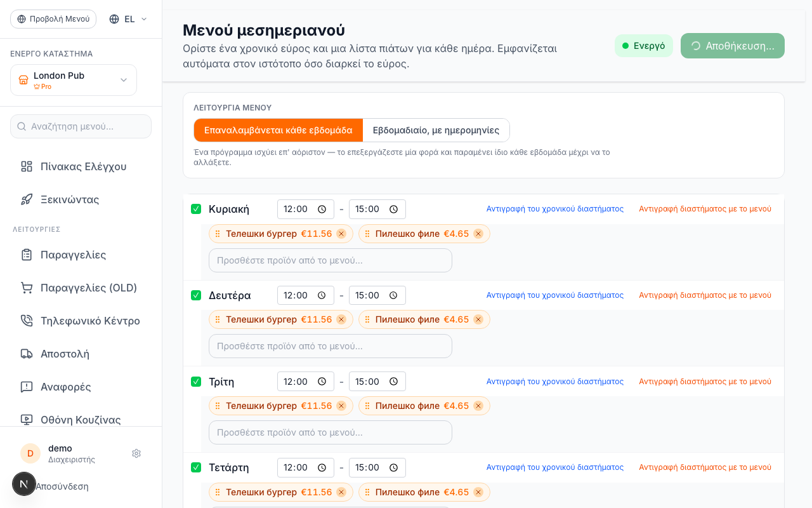Open settings via the gear icon beside demo
This screenshot has width=812, height=508.
point(136,453)
